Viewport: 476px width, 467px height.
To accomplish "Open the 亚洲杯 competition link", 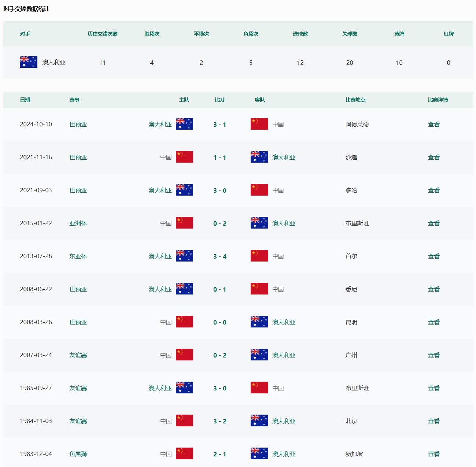I will click(x=78, y=223).
